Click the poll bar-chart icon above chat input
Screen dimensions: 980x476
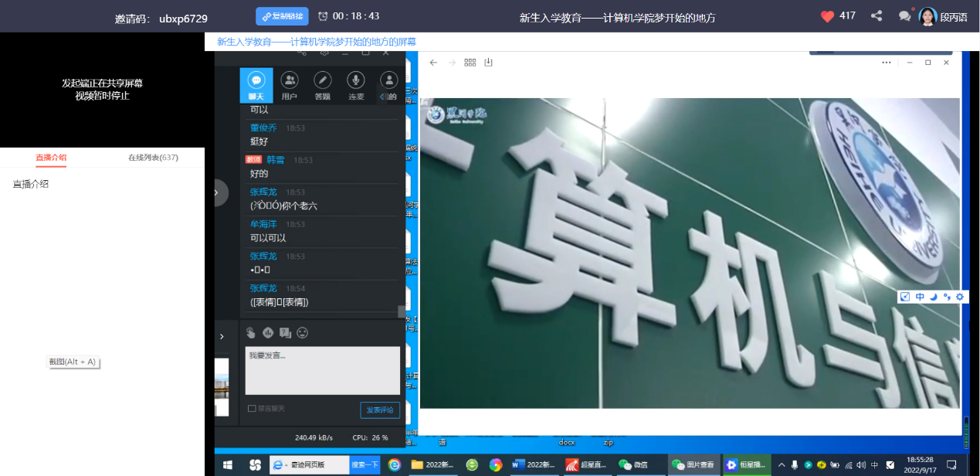point(268,333)
